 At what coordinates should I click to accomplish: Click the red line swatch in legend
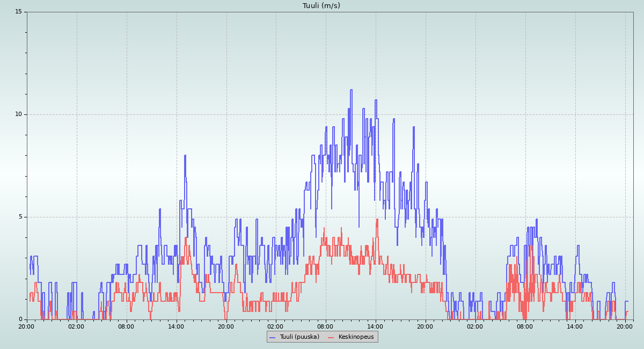331,337
